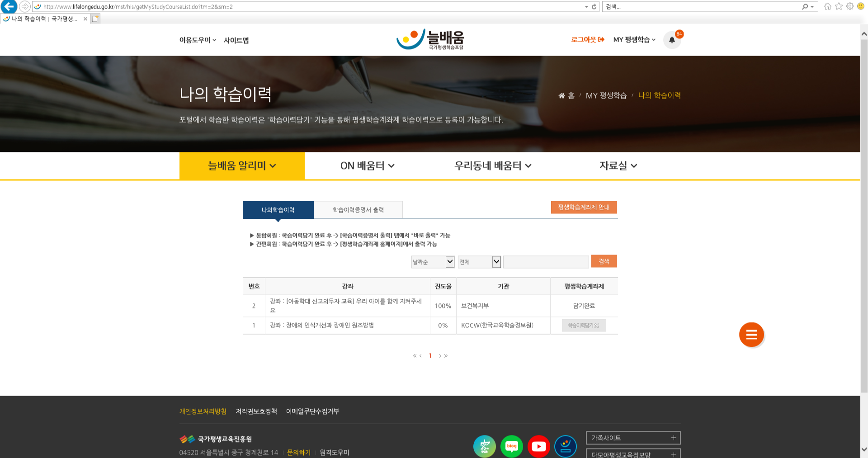
Task: Open the red YouTube icon in footer
Action: [x=538, y=446]
